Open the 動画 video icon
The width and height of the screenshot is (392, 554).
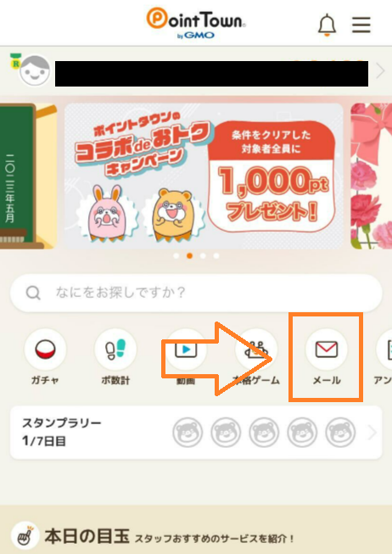pos(186,350)
